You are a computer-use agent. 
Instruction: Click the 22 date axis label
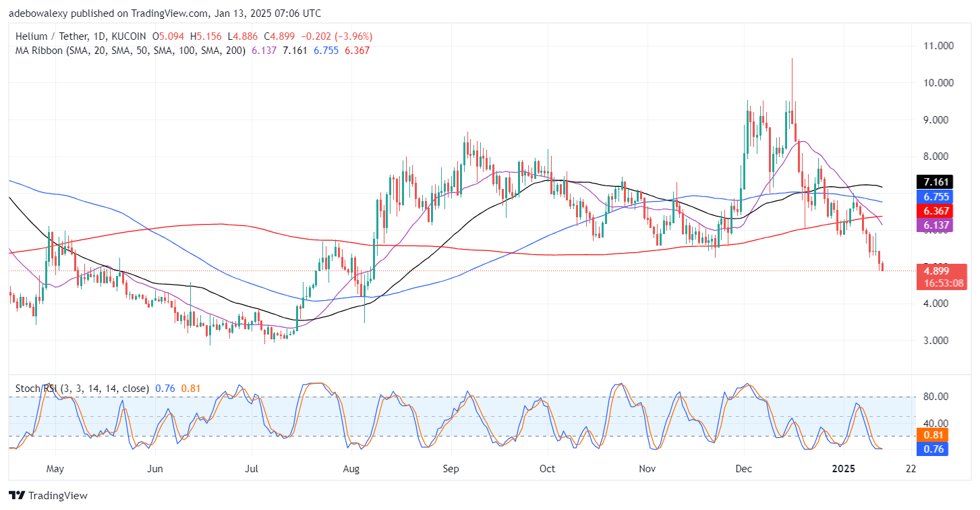(x=911, y=469)
